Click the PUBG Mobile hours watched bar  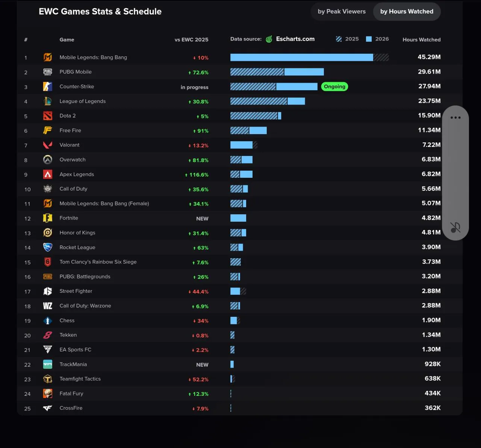click(277, 72)
